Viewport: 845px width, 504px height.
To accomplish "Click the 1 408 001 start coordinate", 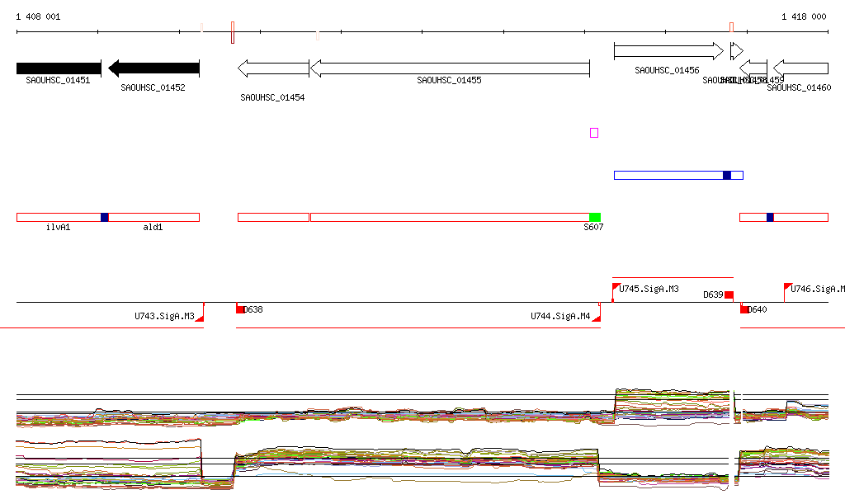I will coord(38,16).
